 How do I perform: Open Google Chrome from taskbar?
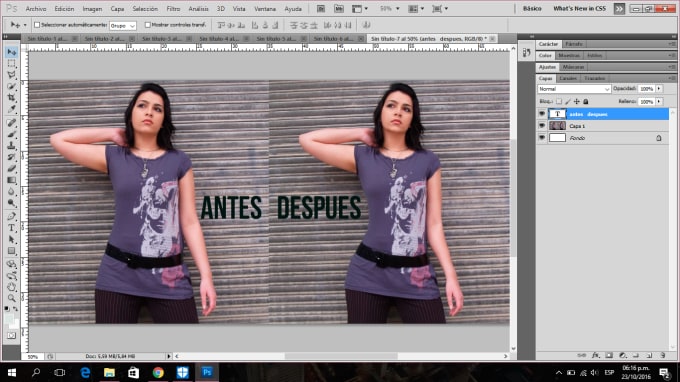click(x=158, y=372)
